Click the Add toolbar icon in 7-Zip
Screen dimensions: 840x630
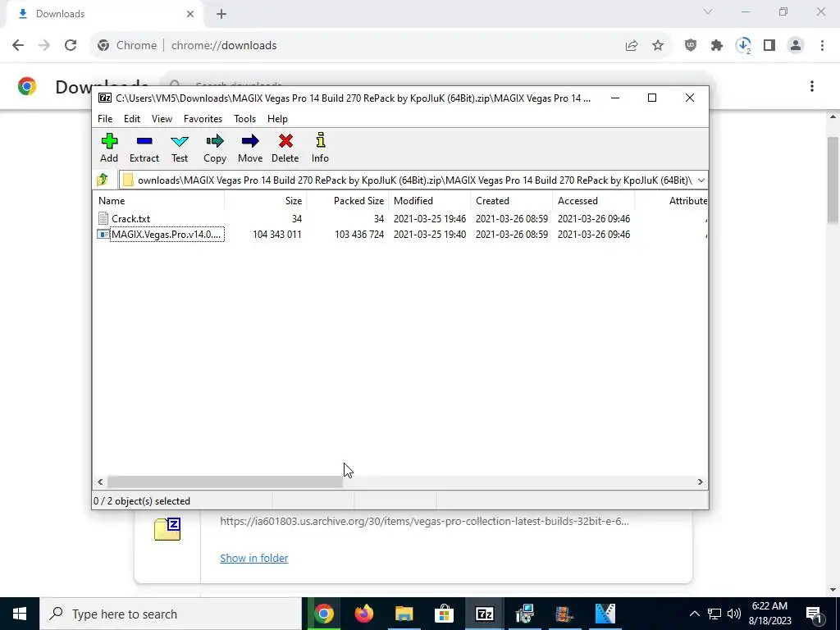pyautogui.click(x=109, y=148)
